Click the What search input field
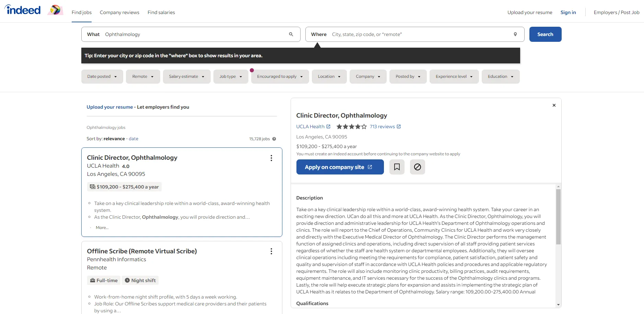 pos(191,34)
